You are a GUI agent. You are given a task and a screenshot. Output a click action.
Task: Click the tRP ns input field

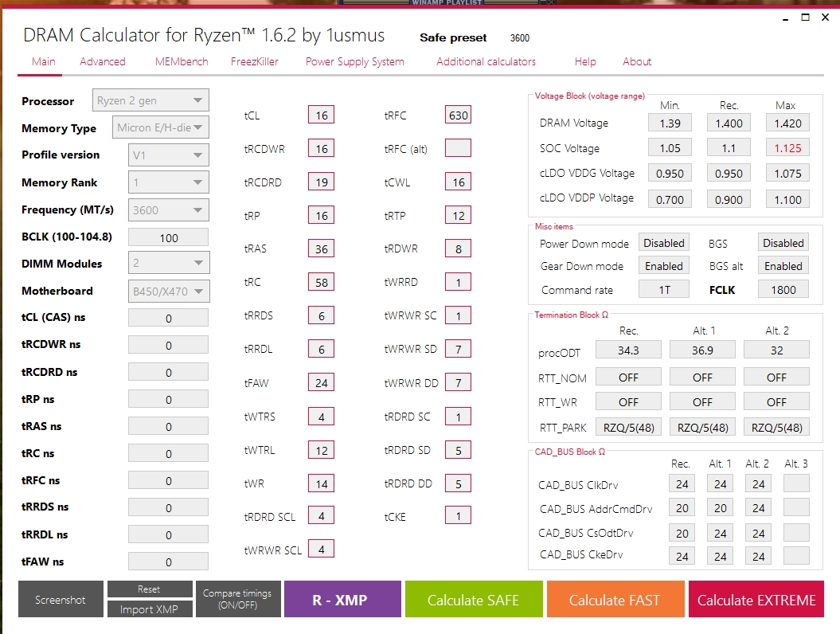coord(168,399)
